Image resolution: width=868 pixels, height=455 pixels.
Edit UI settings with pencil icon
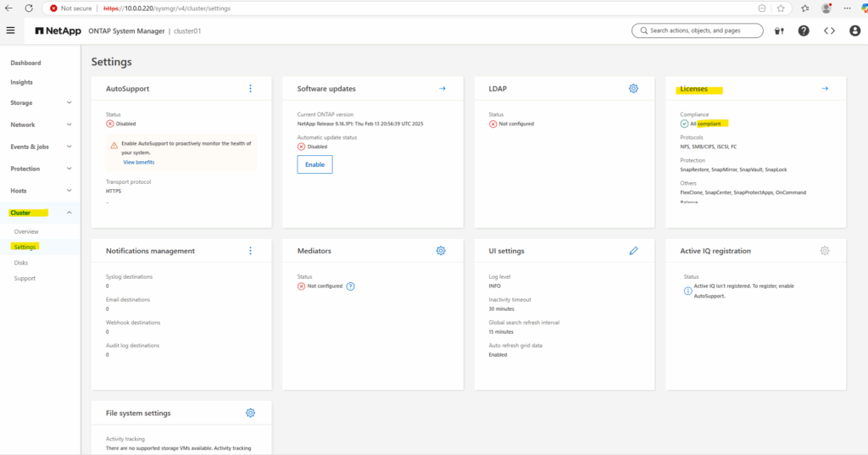click(633, 251)
